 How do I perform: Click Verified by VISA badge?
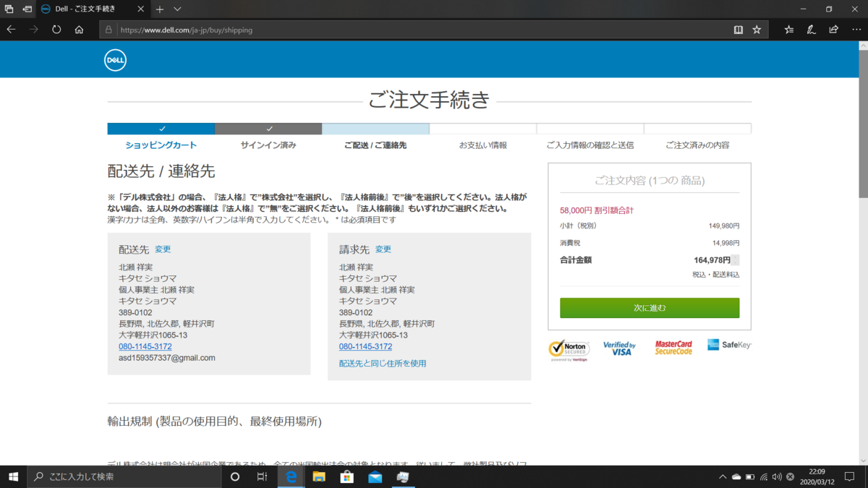tap(619, 348)
